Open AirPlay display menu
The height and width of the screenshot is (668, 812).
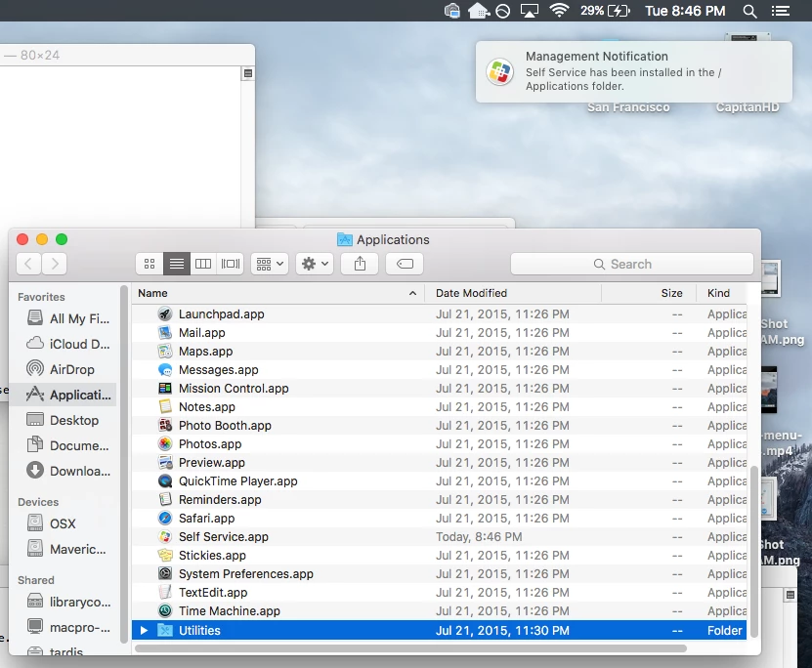(530, 11)
